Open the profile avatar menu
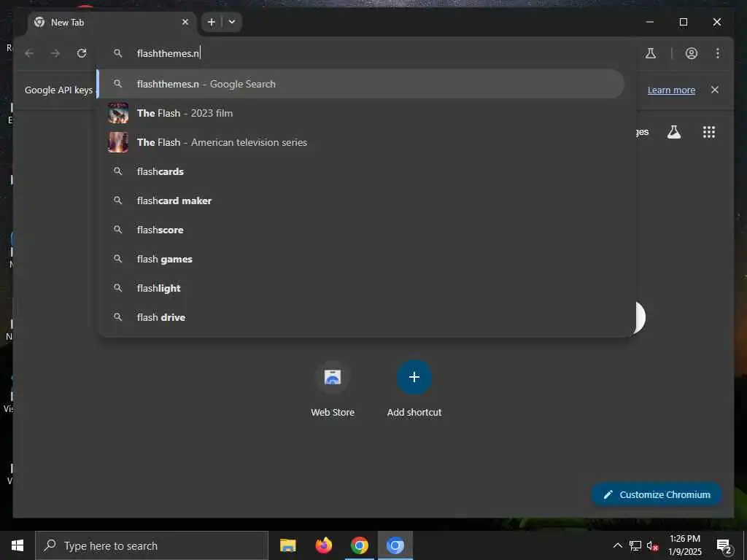 (692, 52)
